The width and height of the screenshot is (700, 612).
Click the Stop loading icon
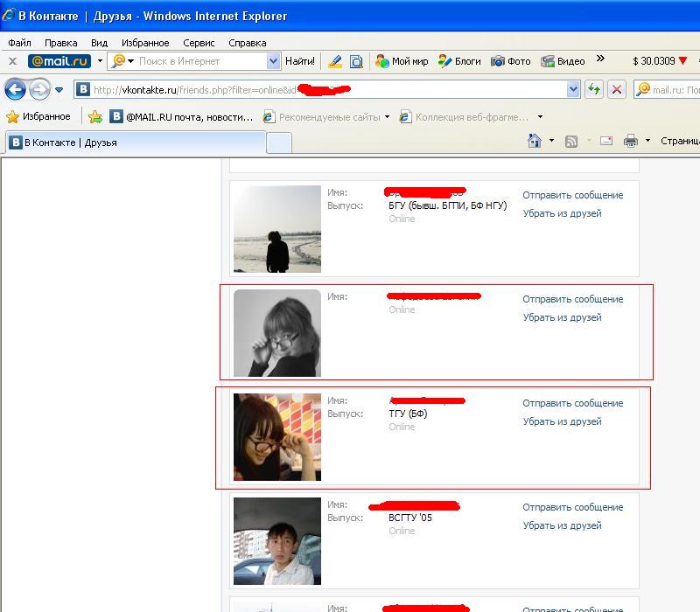click(617, 89)
